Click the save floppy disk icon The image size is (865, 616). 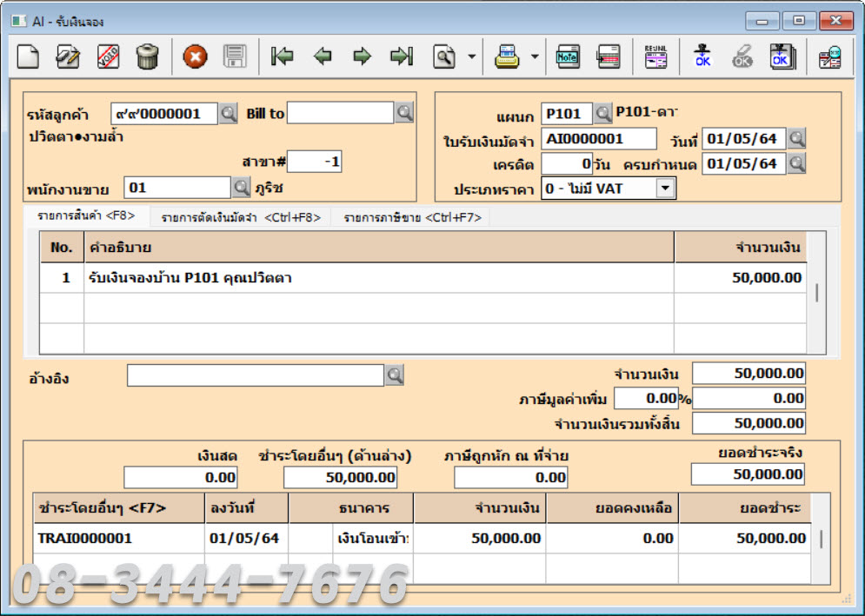point(235,56)
